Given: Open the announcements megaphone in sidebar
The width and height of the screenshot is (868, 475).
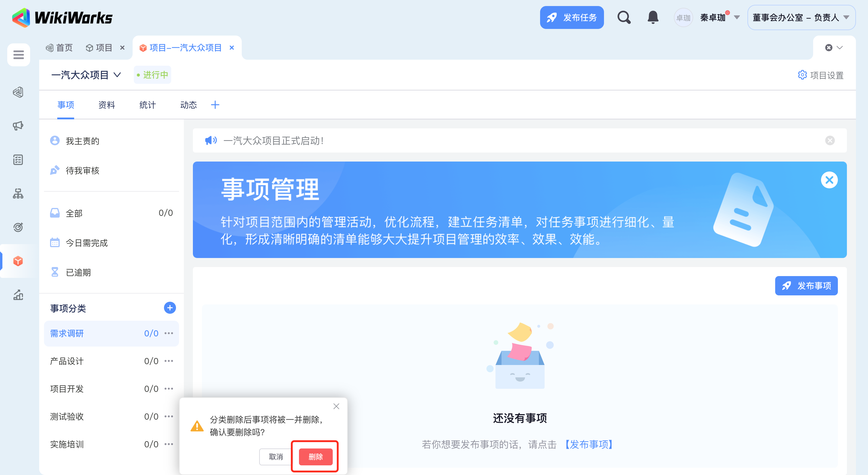Looking at the screenshot, I should 18,126.
